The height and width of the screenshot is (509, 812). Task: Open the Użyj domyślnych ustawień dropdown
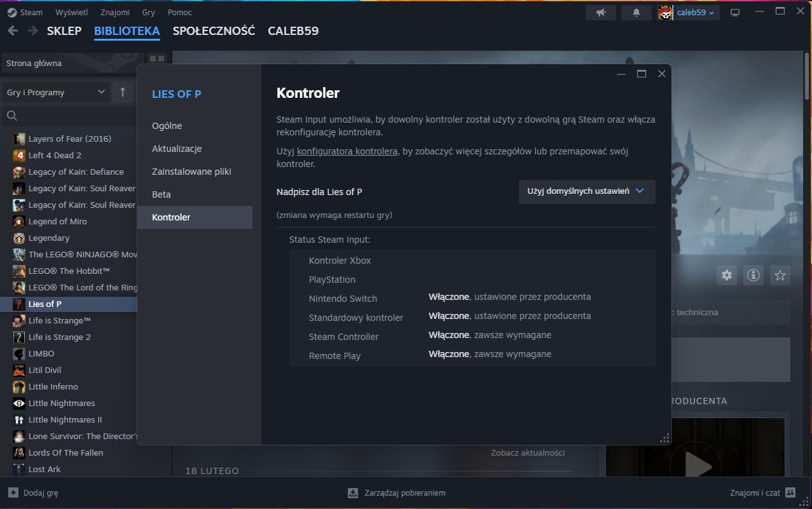pos(587,191)
